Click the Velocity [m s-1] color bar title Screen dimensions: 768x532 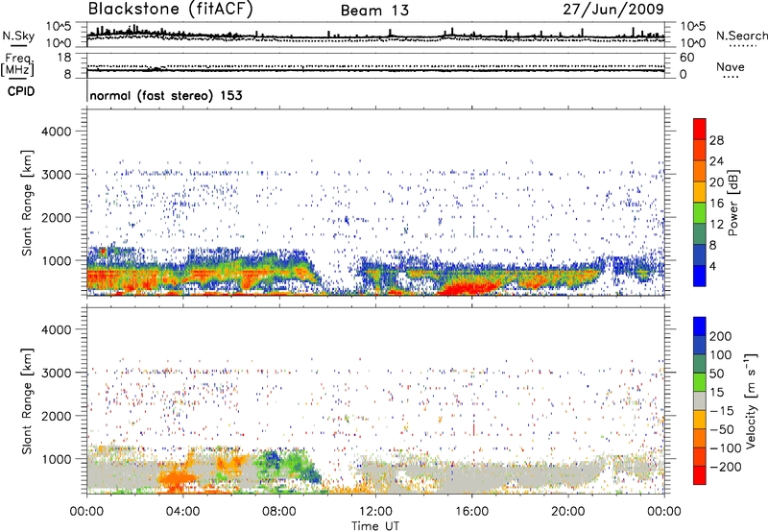[751, 400]
